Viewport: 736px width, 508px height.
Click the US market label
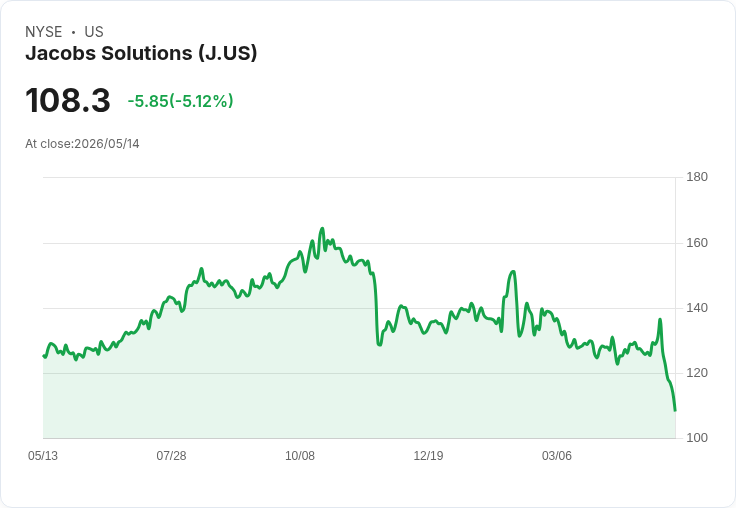point(94,32)
